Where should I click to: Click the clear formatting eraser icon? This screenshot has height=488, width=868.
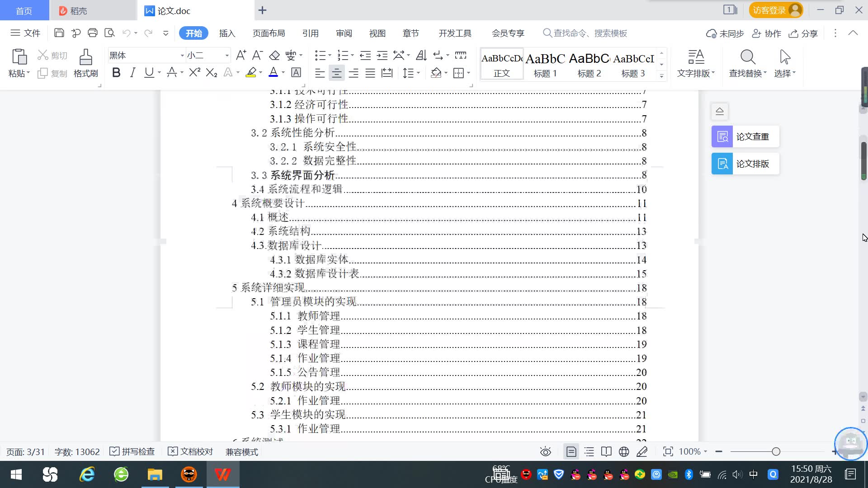click(274, 56)
